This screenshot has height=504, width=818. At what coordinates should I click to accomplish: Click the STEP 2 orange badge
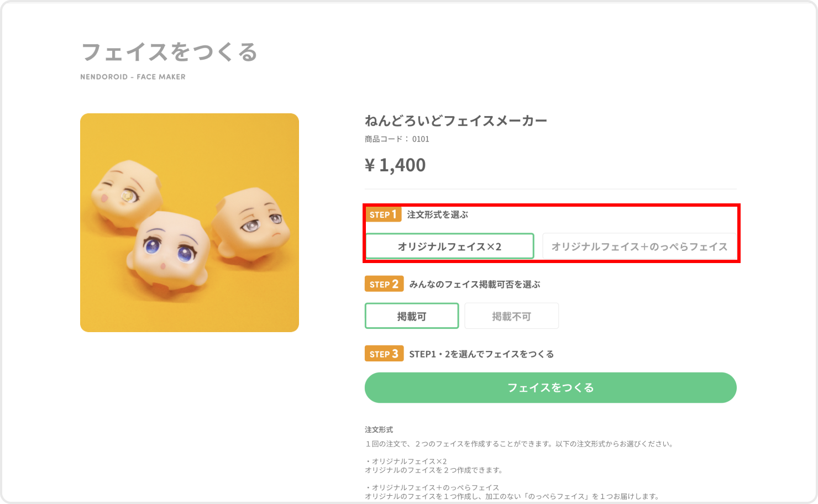click(384, 284)
